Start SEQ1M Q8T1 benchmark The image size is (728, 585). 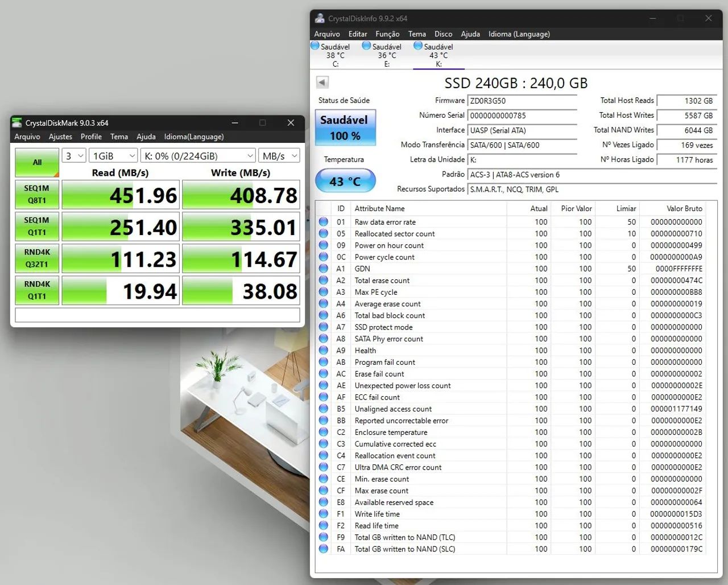37,195
